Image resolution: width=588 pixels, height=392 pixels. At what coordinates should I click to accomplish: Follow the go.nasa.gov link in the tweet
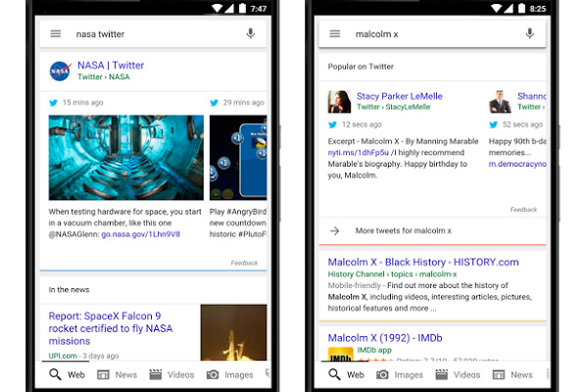pyautogui.click(x=142, y=235)
